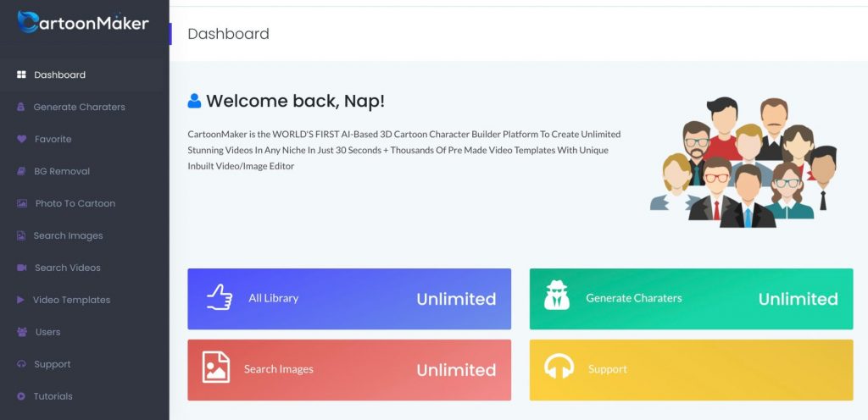Click the Users group icon in sidebar
The width and height of the screenshot is (868, 420).
(21, 332)
